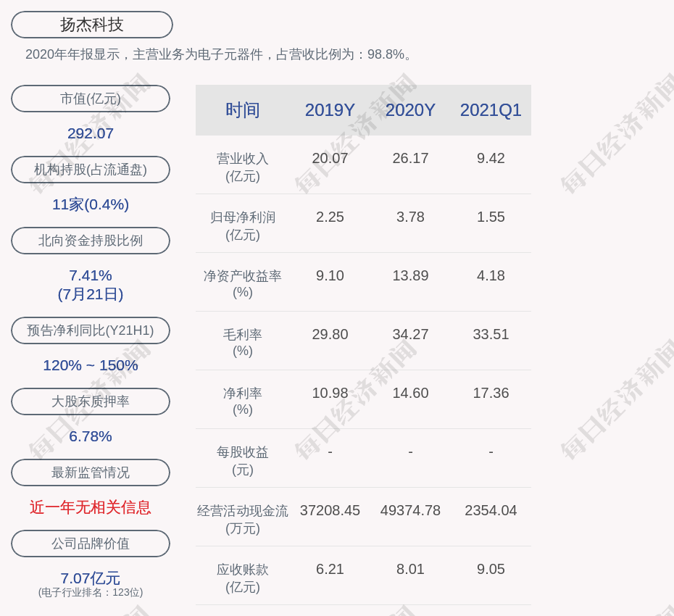Select the 2021Q1 column header
The image size is (674, 616).
pyautogui.click(x=491, y=110)
